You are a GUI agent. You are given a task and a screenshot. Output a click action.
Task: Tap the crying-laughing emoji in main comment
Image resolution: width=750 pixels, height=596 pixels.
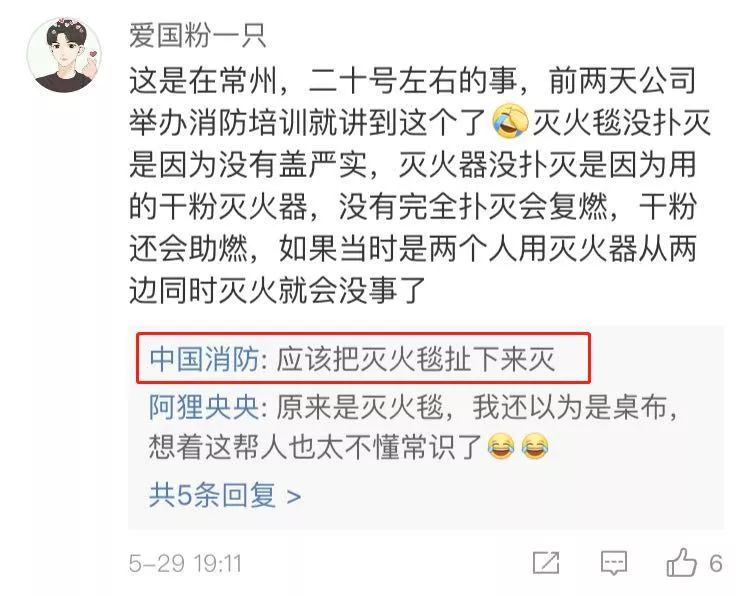click(510, 122)
